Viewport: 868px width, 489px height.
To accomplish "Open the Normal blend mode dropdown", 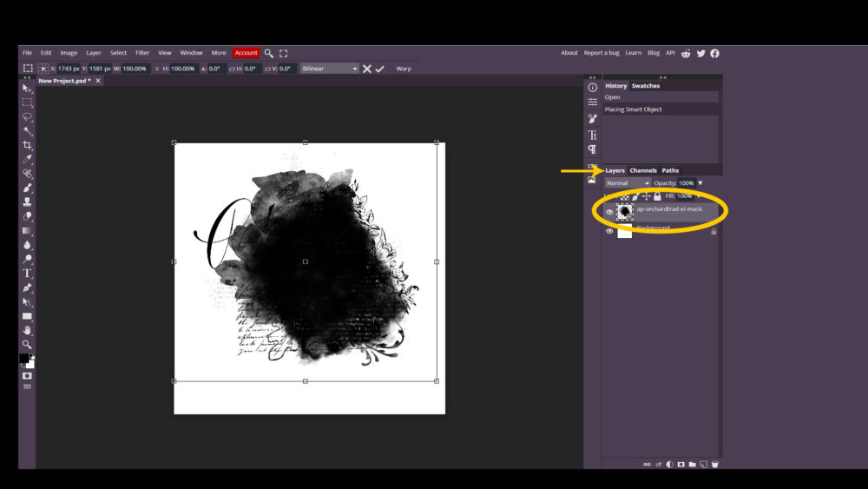I will click(x=628, y=183).
